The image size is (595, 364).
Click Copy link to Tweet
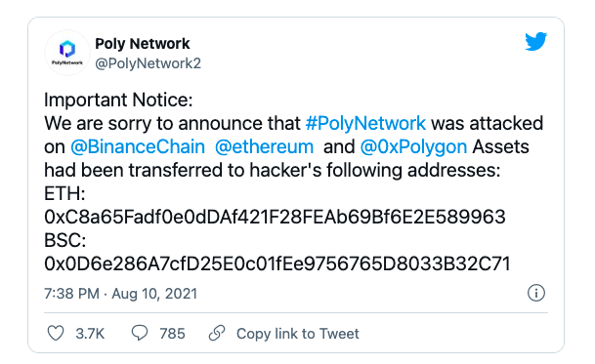click(297, 334)
